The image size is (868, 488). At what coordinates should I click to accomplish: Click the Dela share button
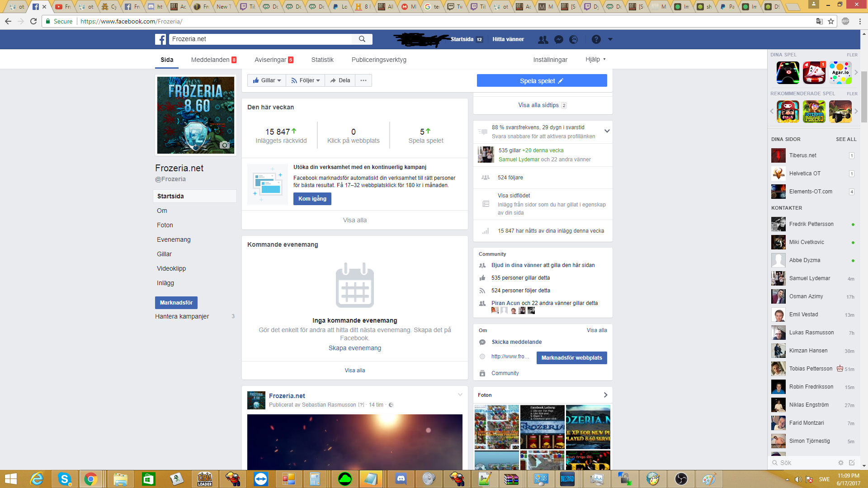pos(340,80)
